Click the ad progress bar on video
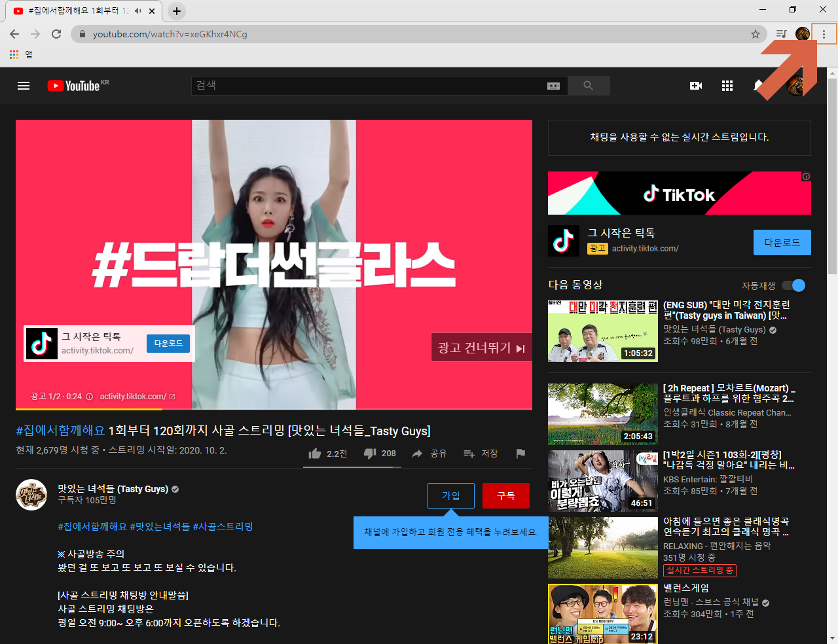This screenshot has height=644, width=838. point(274,408)
